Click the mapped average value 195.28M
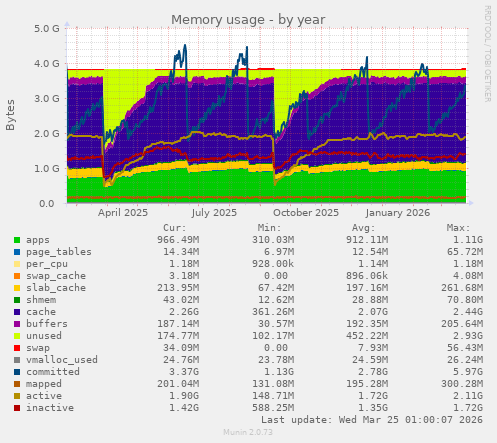 coord(367,384)
